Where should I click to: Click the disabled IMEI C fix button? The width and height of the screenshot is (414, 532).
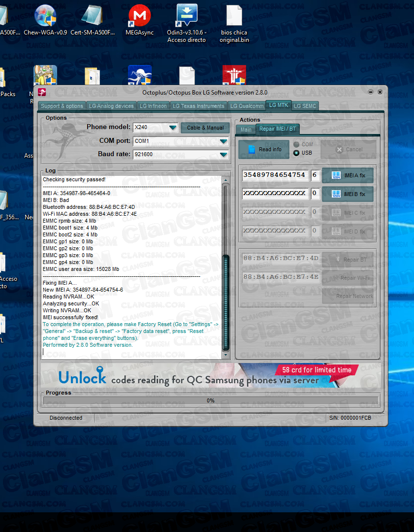point(348,213)
